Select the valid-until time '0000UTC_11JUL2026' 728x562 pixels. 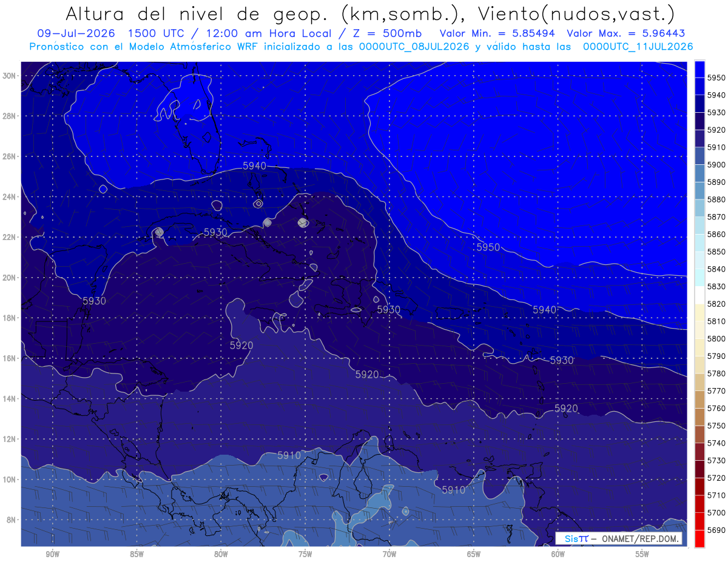pos(638,46)
